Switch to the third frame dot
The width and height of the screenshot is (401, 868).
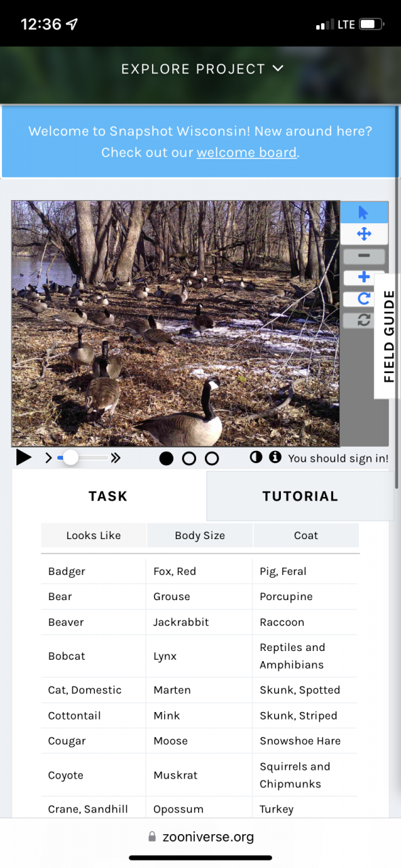[x=212, y=459]
